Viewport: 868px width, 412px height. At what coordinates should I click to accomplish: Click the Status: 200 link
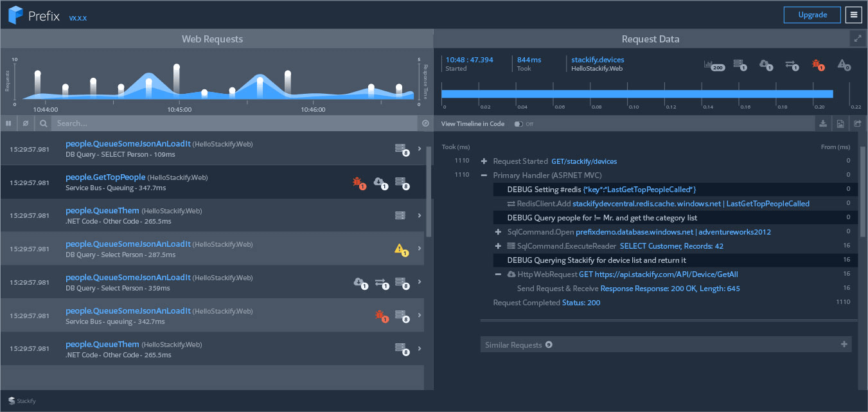click(581, 303)
